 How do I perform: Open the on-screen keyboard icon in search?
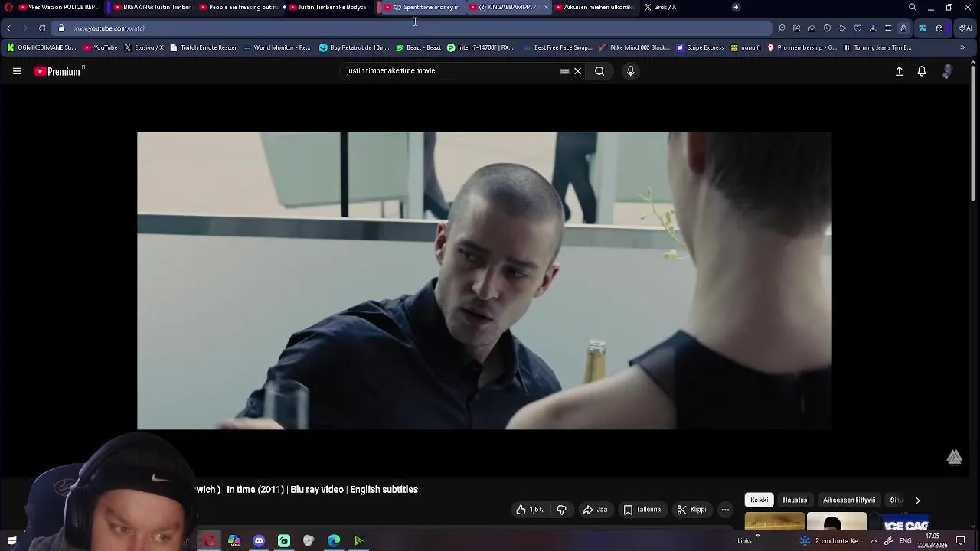pyautogui.click(x=565, y=71)
